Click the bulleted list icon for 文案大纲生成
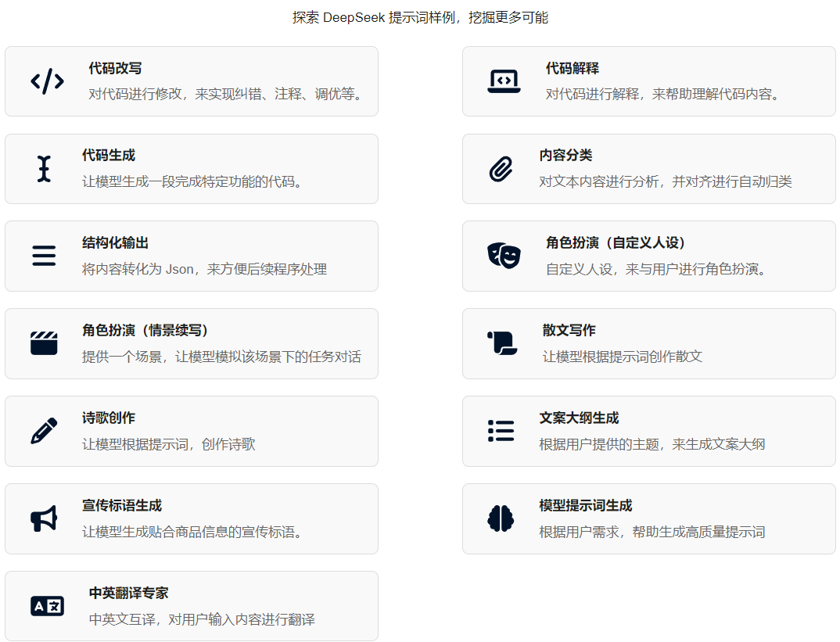840x642 pixels. (501, 431)
